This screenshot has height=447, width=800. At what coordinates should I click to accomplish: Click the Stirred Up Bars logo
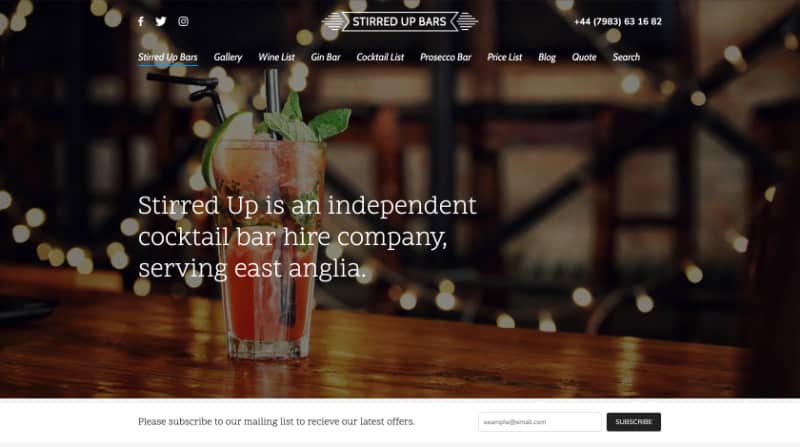[400, 21]
